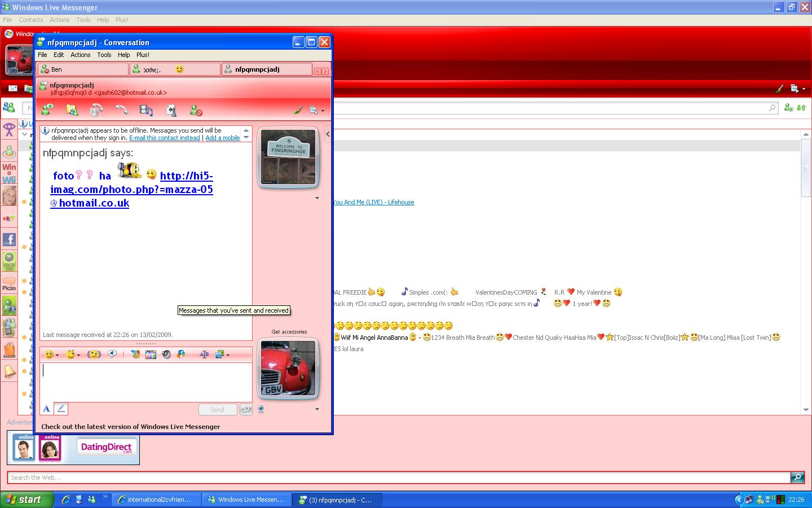The width and height of the screenshot is (812, 508).
Task: Click the colored cubes icon
Action: (181, 354)
